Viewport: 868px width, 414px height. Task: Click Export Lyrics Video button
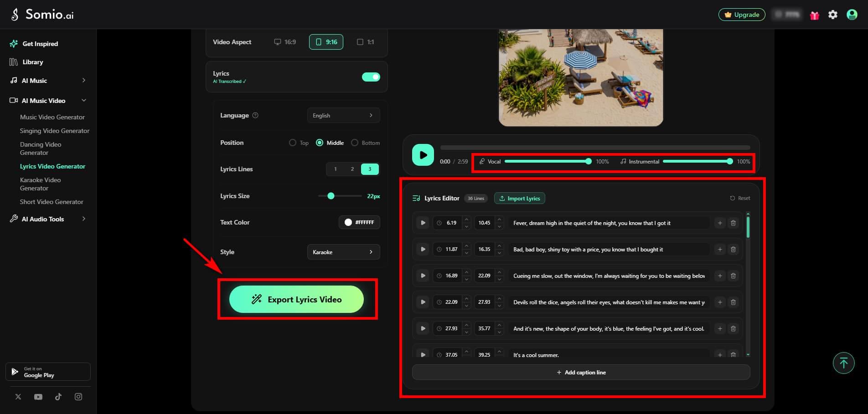pos(296,299)
